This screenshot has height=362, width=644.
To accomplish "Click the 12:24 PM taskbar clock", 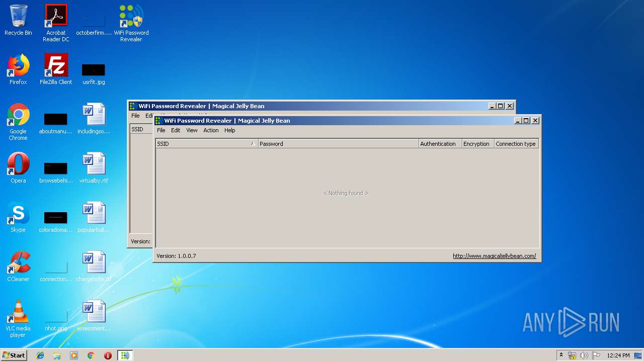I will click(618, 355).
